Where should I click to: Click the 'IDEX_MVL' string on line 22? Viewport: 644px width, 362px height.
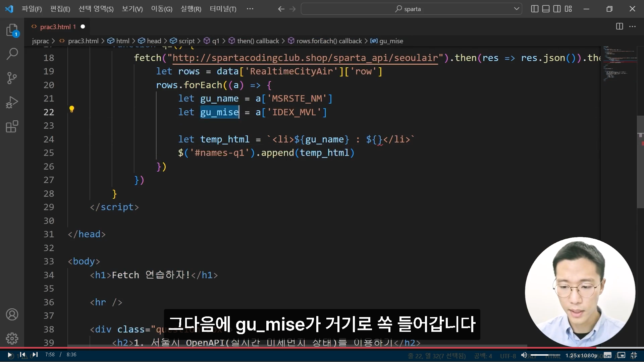294,112
